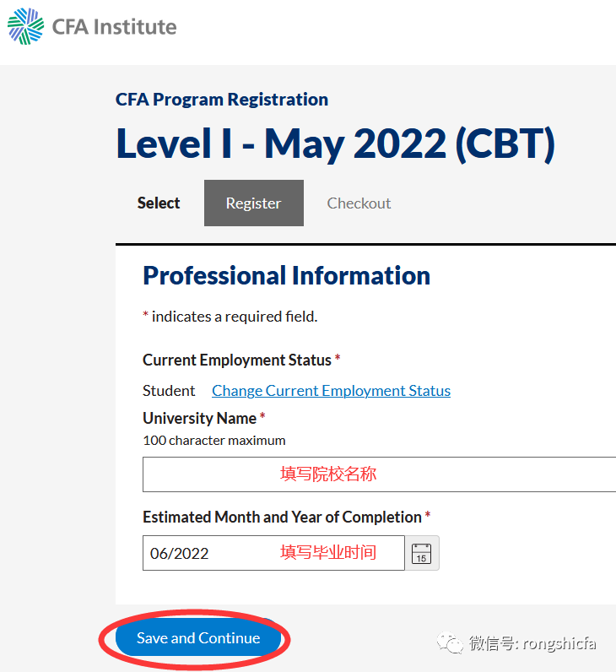This screenshot has height=672, width=616.
Task: Switch to the Register step tab
Action: click(x=254, y=203)
